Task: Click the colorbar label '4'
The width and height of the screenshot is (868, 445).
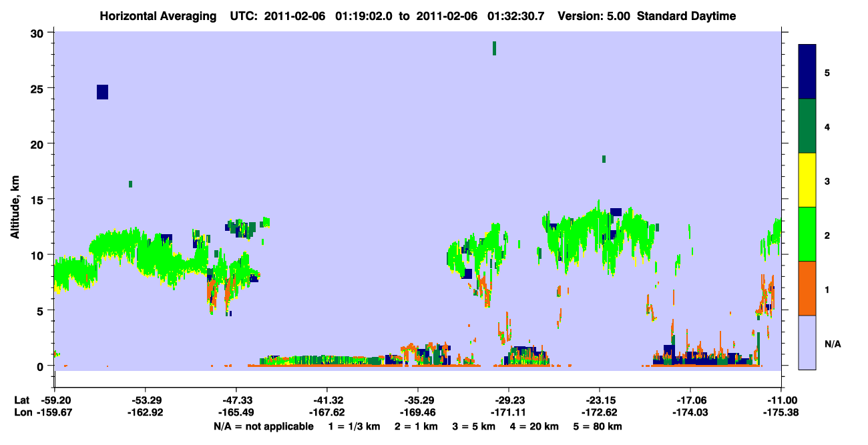Action: pos(827,126)
